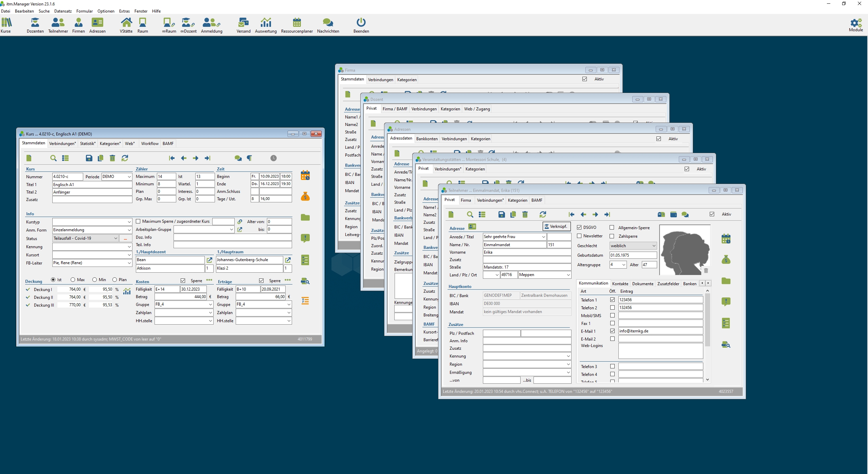Image resolution: width=868 pixels, height=474 pixels.
Task: Click trash delete icon in Kurs window
Action: [x=112, y=158]
